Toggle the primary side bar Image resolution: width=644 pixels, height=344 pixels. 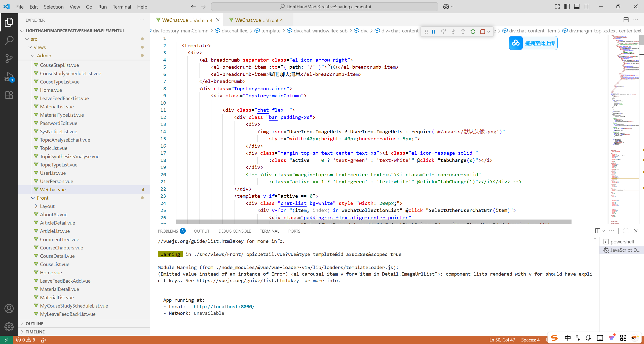pyautogui.click(x=567, y=7)
